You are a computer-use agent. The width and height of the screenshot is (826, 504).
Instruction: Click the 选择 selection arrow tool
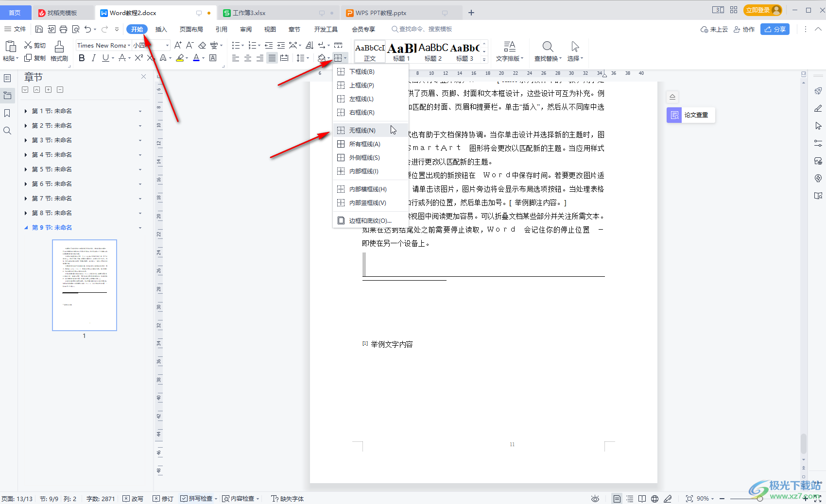point(575,51)
